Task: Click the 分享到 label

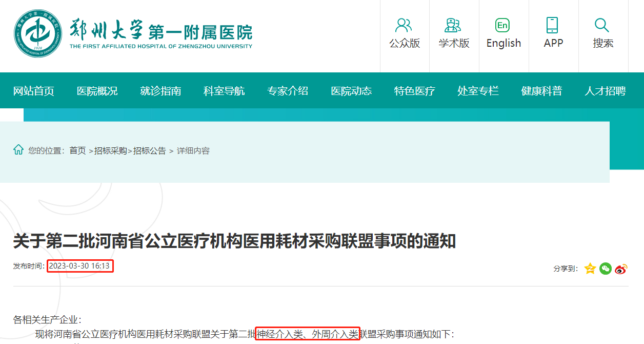Action: tap(566, 269)
